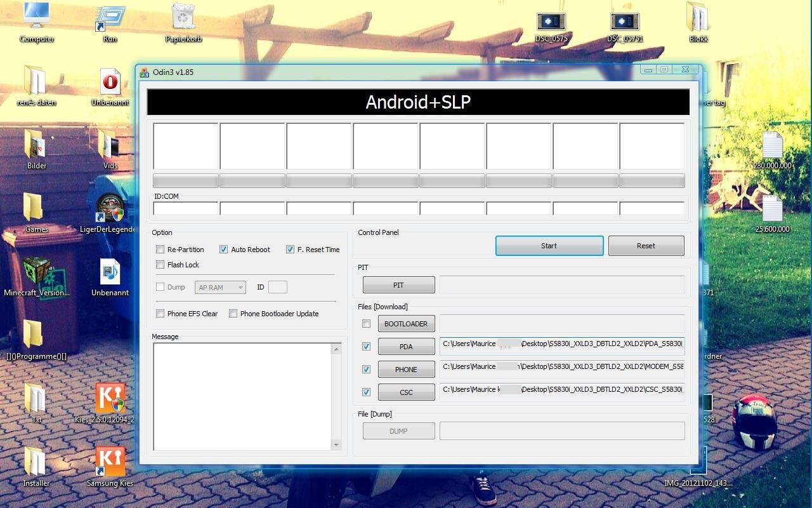Check the BOOTLOADER file checkbox
Image resolution: width=812 pixels, height=508 pixels.
[366, 324]
